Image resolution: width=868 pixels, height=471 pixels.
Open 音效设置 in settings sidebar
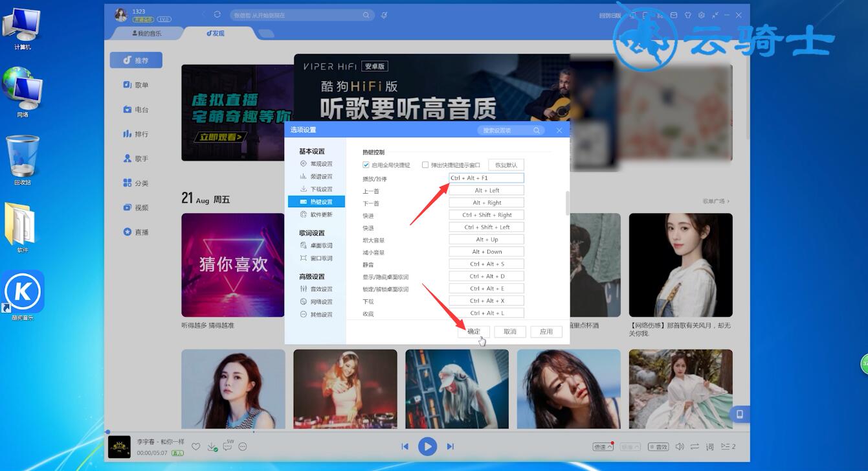[x=316, y=289]
